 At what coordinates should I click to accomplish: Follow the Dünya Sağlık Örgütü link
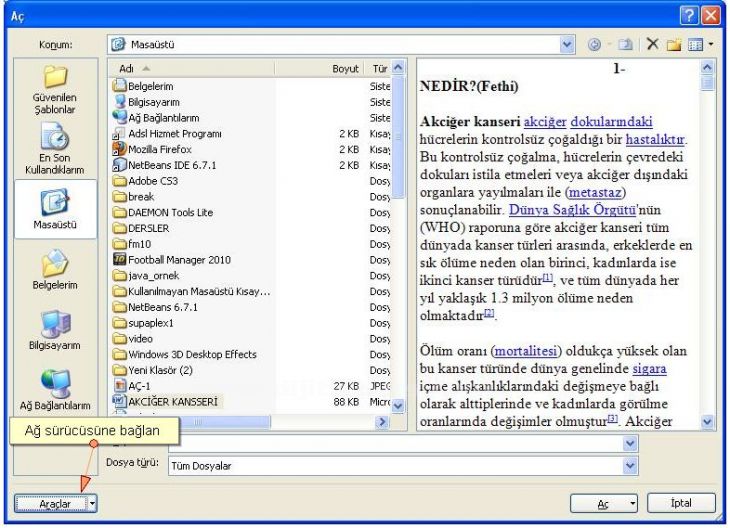[x=572, y=210]
